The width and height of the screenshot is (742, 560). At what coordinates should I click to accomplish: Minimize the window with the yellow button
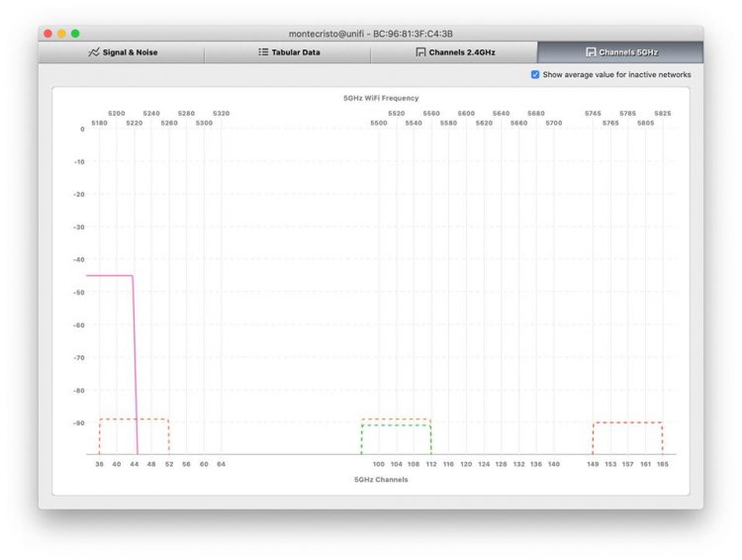point(61,34)
